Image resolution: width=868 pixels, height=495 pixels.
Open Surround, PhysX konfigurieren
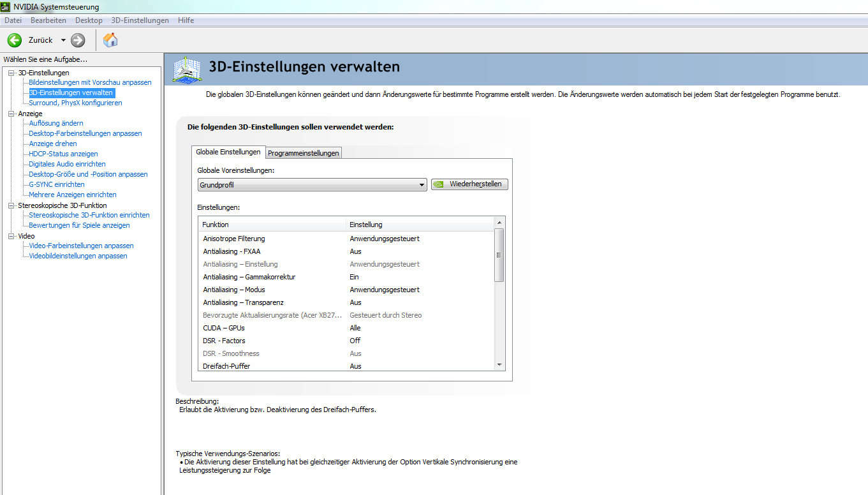click(x=75, y=103)
